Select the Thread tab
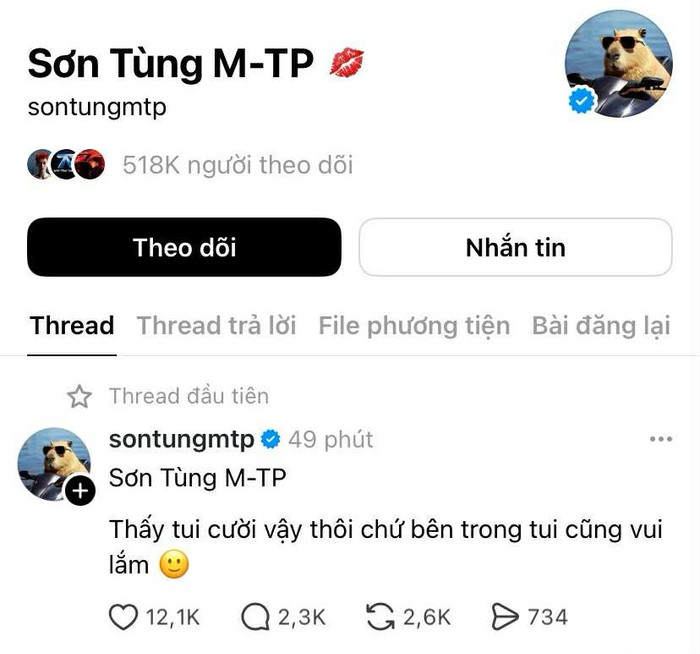This screenshot has width=700, height=654. point(72,325)
